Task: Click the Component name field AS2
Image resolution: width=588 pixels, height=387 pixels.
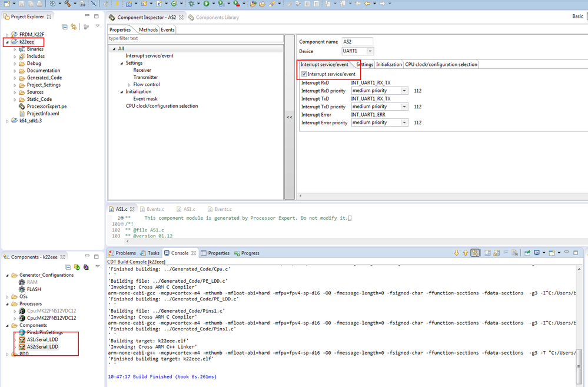Action: point(357,42)
